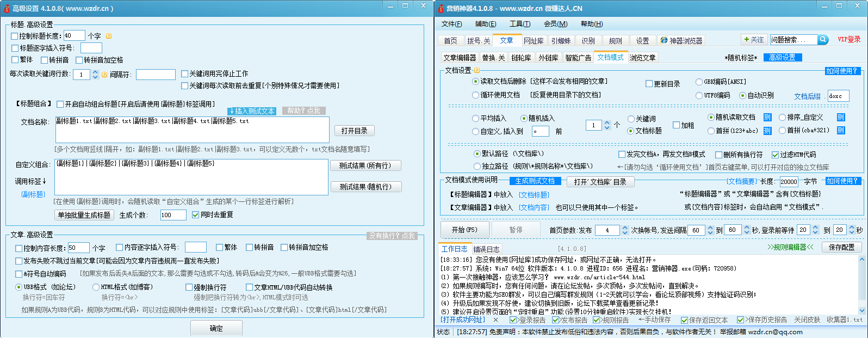The width and height of the screenshot is (868, 338).
Task: Click the 帮助?点我 help link
Action: [303, 110]
